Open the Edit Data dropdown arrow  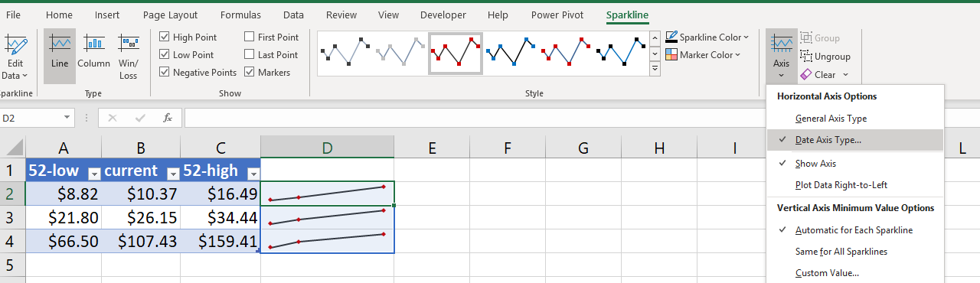(x=24, y=76)
